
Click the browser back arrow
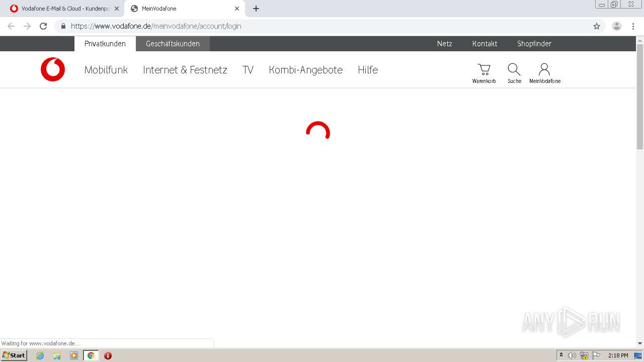click(x=11, y=26)
